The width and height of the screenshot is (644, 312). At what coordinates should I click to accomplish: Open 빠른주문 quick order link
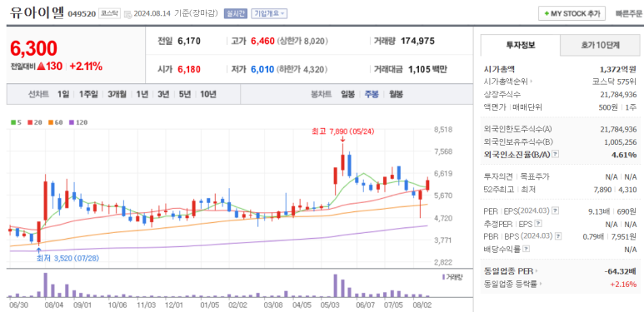(629, 13)
